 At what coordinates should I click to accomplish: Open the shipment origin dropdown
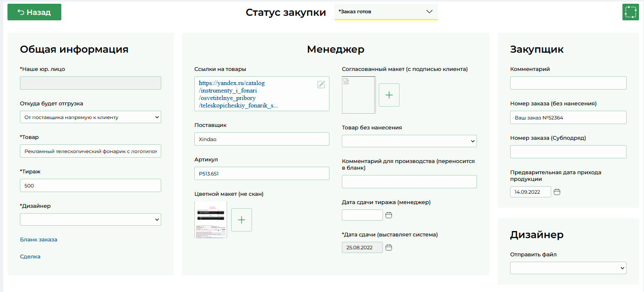point(90,117)
